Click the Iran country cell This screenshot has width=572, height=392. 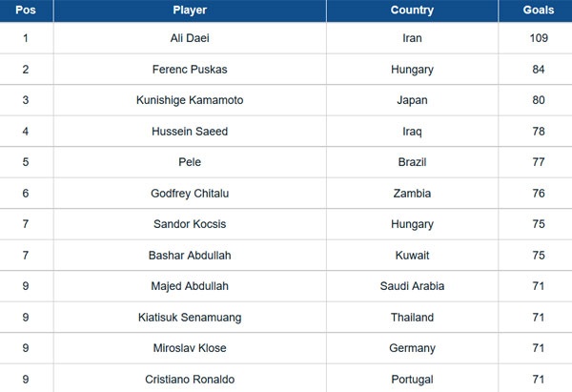412,38
